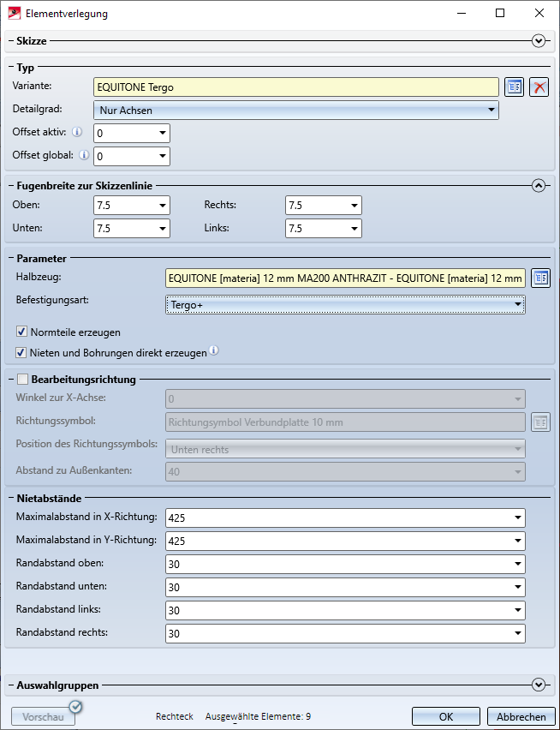Show info for Nieten und Bohrungen option
560x730 pixels.
[213, 350]
